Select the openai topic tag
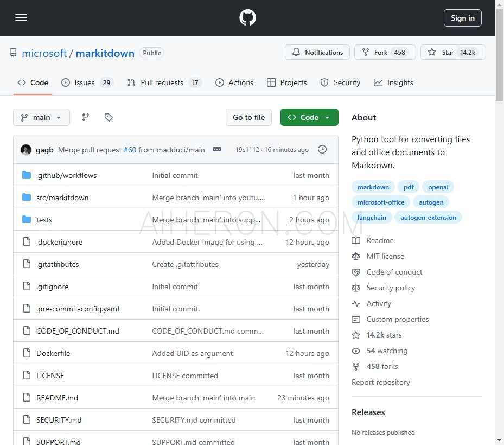The height and width of the screenshot is (445, 504). click(438, 187)
